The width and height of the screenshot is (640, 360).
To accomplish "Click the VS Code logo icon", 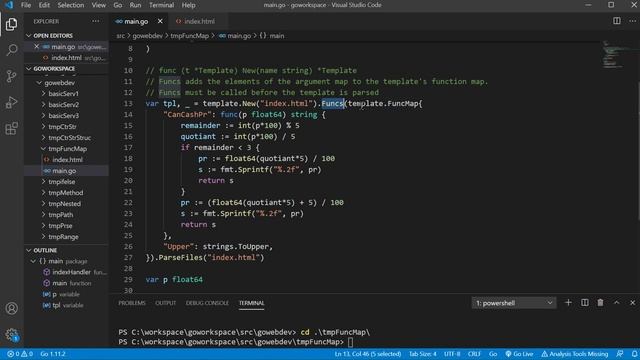I will point(9,5).
